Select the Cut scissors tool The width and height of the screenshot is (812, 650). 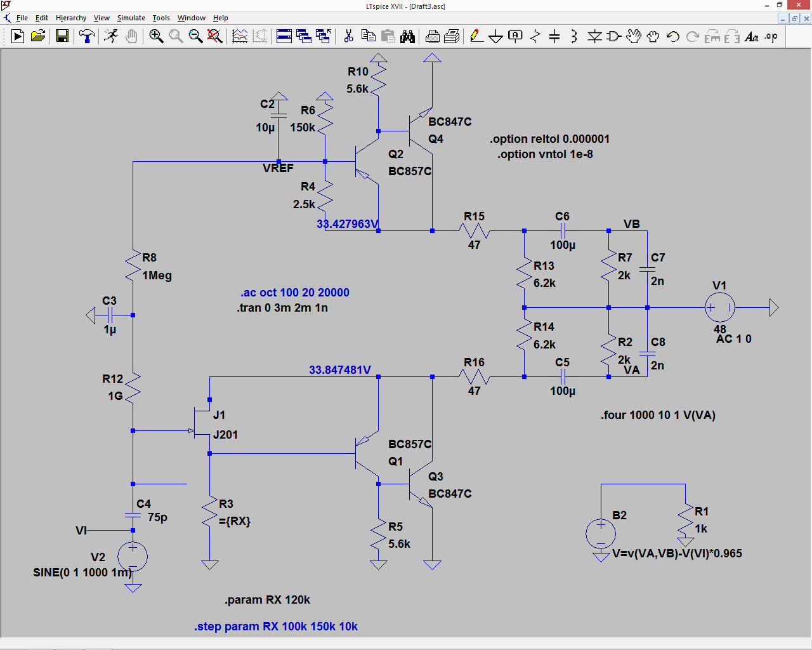(x=348, y=36)
